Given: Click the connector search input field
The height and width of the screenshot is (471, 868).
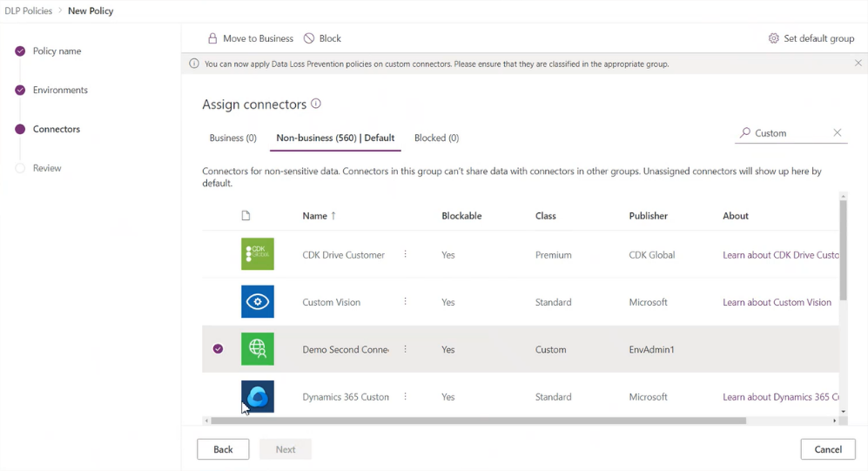Looking at the screenshot, I should (x=791, y=133).
